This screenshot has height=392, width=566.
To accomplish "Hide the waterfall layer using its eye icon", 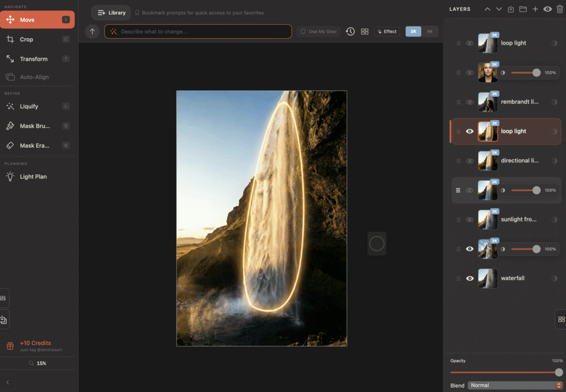I will point(470,278).
